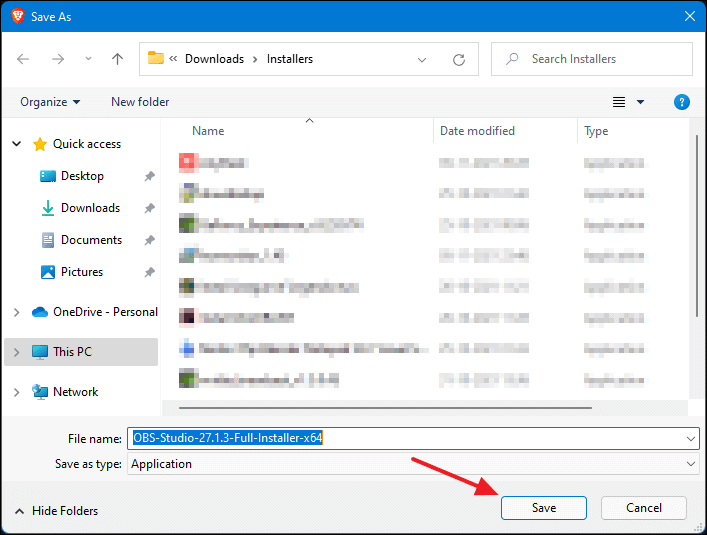The height and width of the screenshot is (535, 707).
Task: Go up one folder level
Action: (117, 59)
